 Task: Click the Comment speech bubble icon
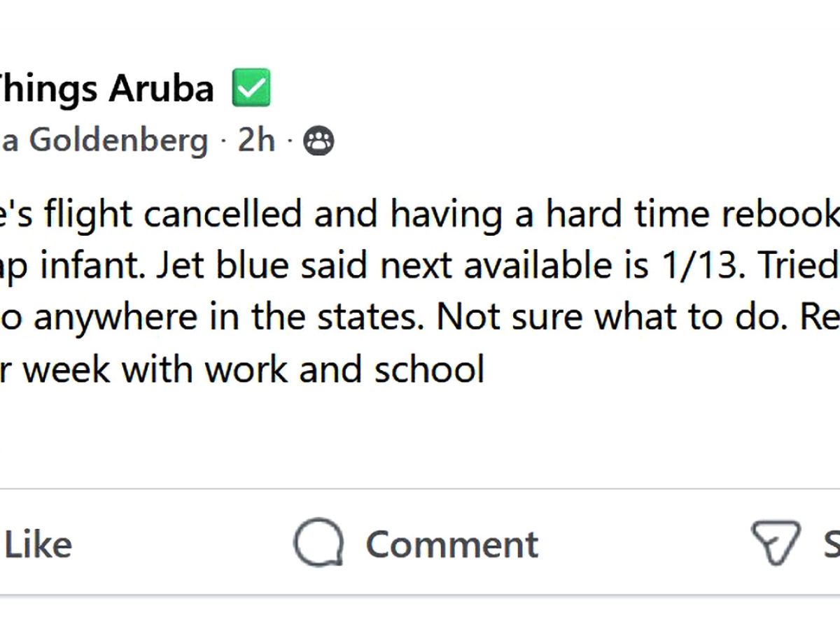pyautogui.click(x=318, y=543)
